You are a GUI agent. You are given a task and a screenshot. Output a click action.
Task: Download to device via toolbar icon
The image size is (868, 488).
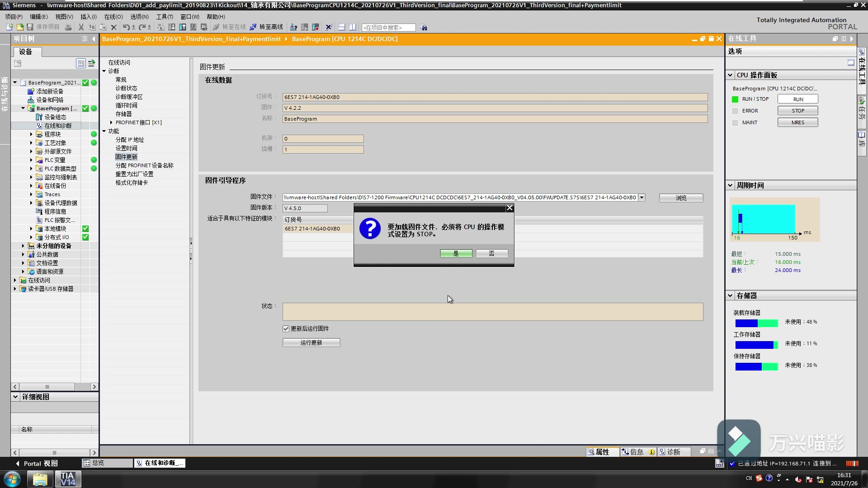[172, 27]
